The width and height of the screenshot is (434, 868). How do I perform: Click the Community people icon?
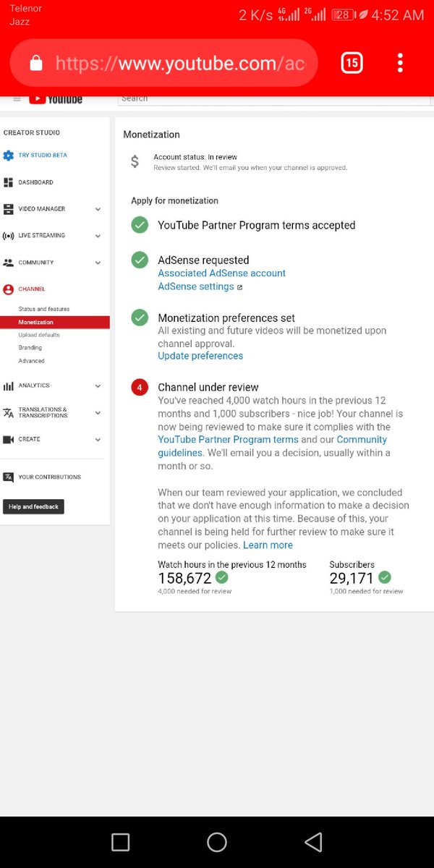pos(8,263)
